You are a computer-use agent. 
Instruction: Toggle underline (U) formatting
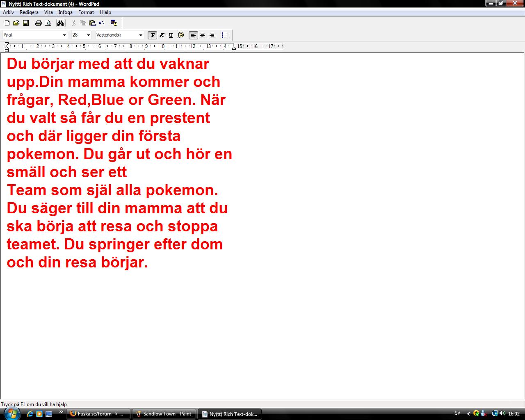coord(171,35)
